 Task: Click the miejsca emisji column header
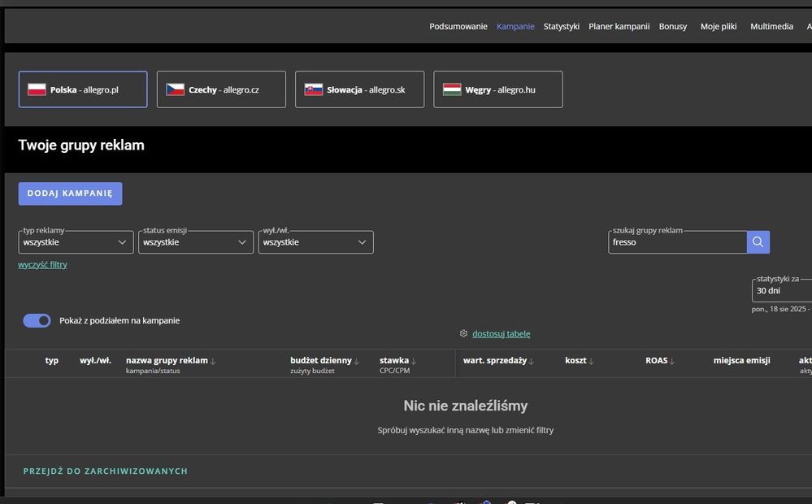click(741, 360)
